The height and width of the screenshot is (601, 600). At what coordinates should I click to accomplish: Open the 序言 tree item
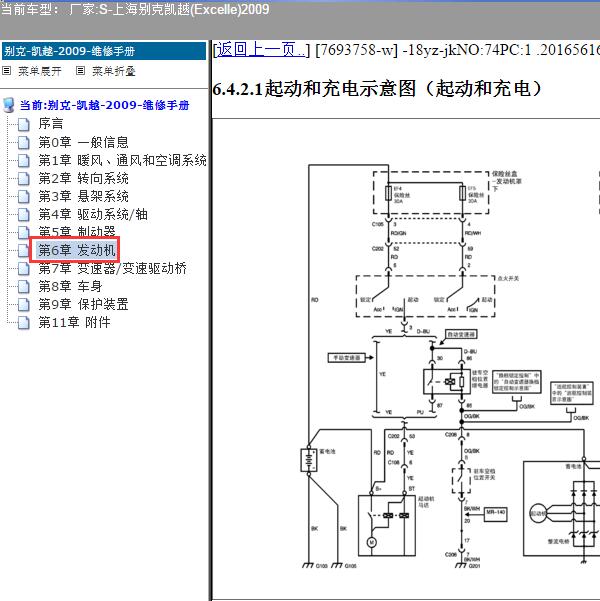pyautogui.click(x=51, y=124)
